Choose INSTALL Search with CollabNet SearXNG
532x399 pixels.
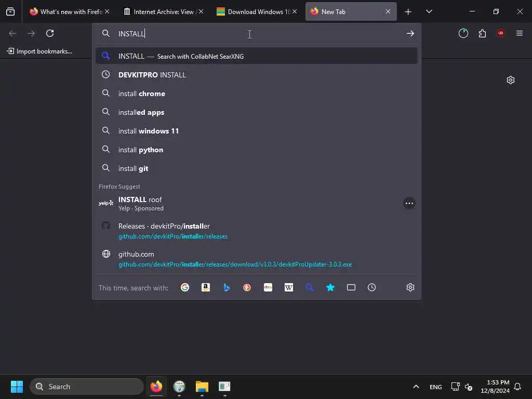point(257,56)
